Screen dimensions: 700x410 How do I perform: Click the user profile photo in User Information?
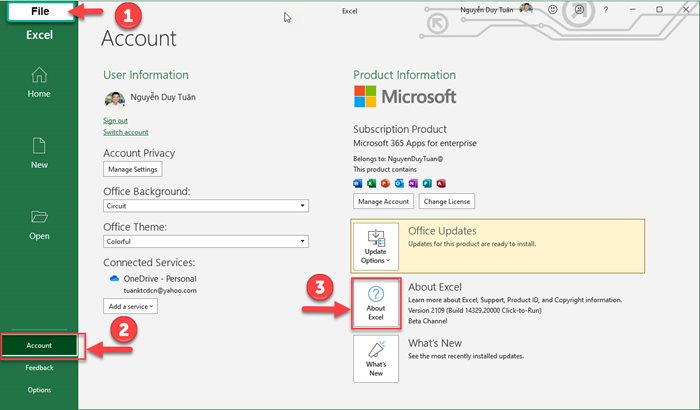tap(115, 99)
